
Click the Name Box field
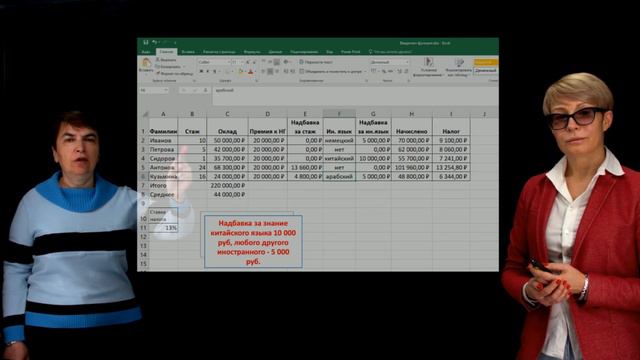click(152, 90)
